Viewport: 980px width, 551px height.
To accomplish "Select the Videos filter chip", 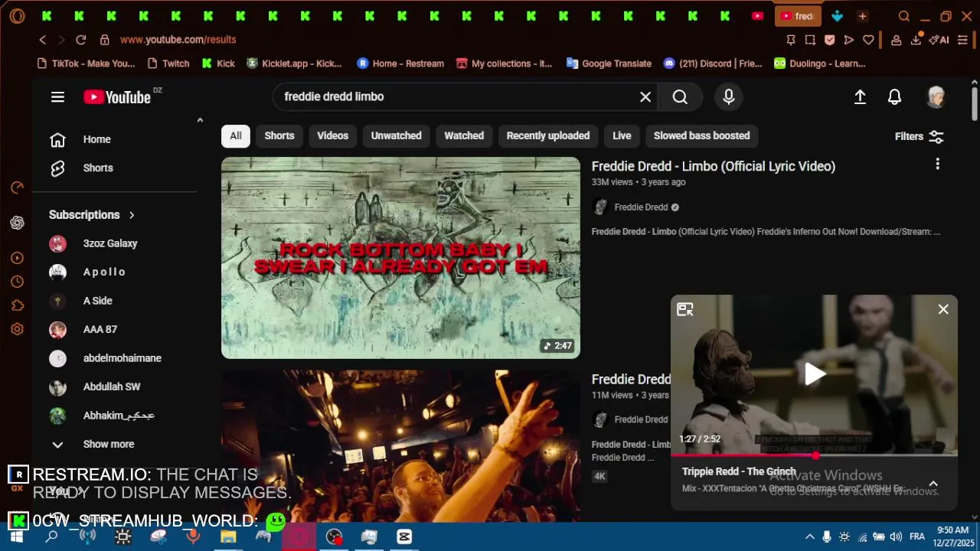I will [x=332, y=135].
